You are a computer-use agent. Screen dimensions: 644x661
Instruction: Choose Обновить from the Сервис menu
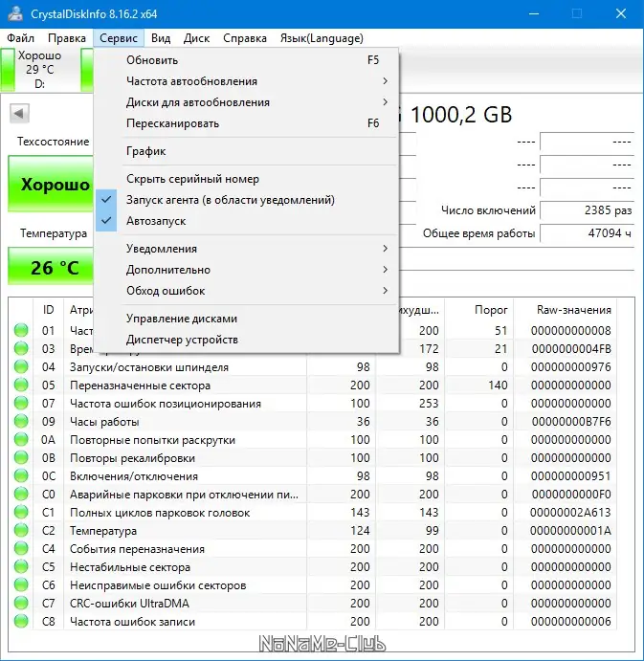[246, 60]
